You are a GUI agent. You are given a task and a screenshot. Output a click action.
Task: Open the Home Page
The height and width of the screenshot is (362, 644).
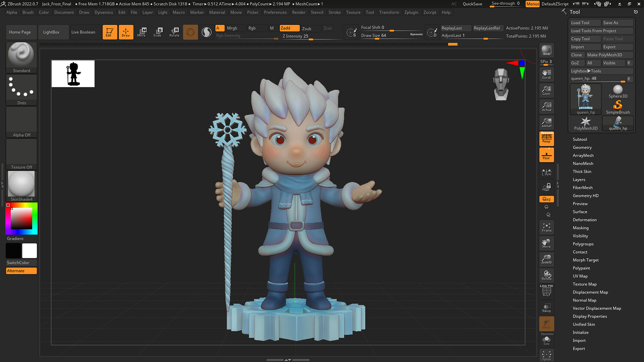[x=20, y=32]
